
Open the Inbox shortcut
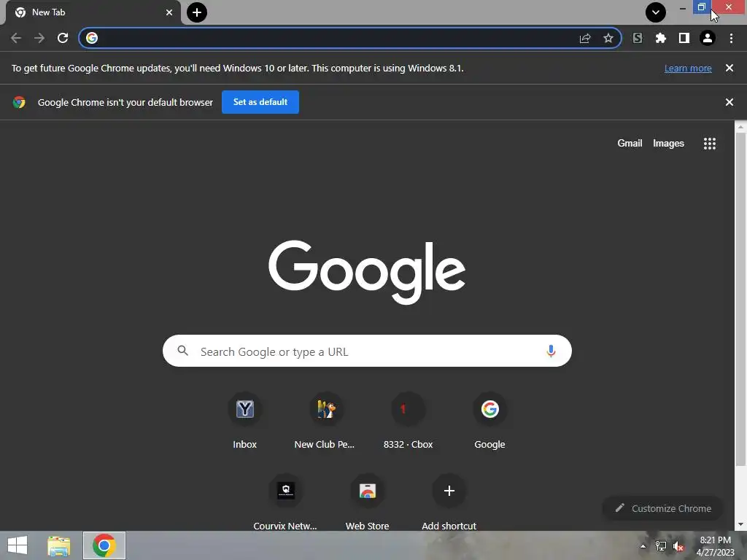click(x=245, y=421)
